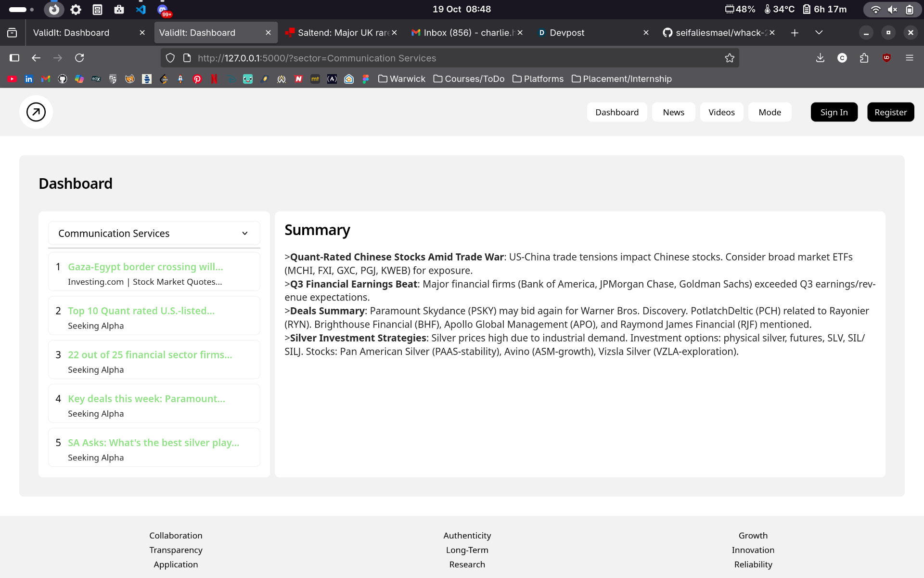Open the Warwick bookmarks folder
This screenshot has width=924, height=578.
402,79
